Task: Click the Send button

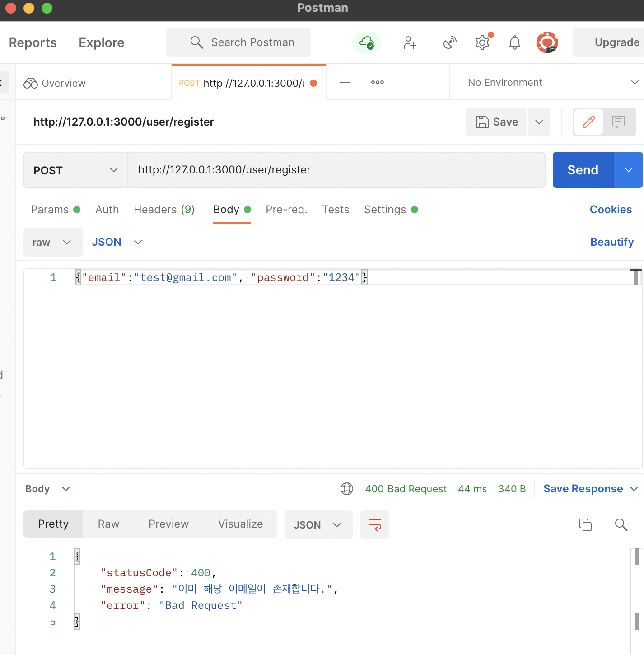Action: (x=583, y=170)
